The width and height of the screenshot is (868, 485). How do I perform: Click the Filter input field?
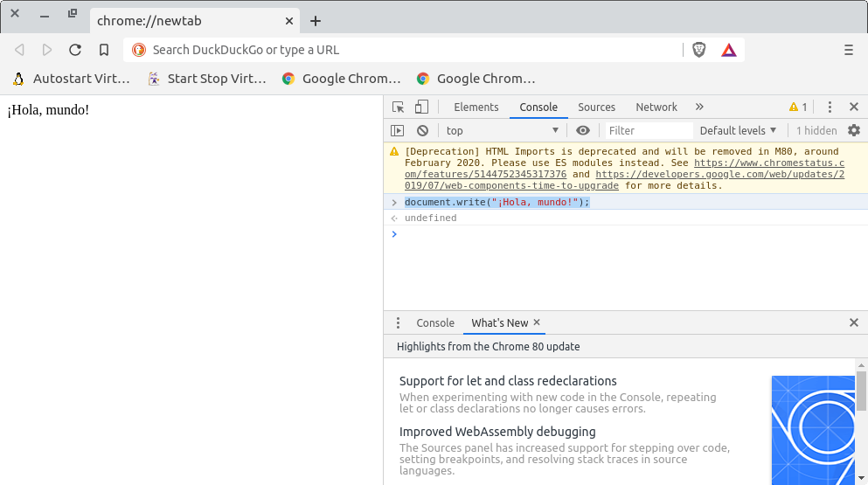(x=647, y=131)
